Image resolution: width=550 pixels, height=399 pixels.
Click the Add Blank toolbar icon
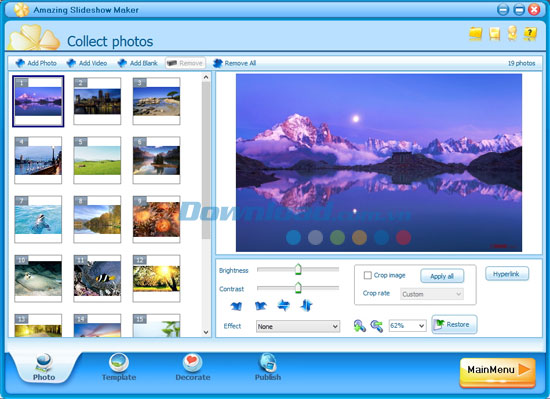122,63
